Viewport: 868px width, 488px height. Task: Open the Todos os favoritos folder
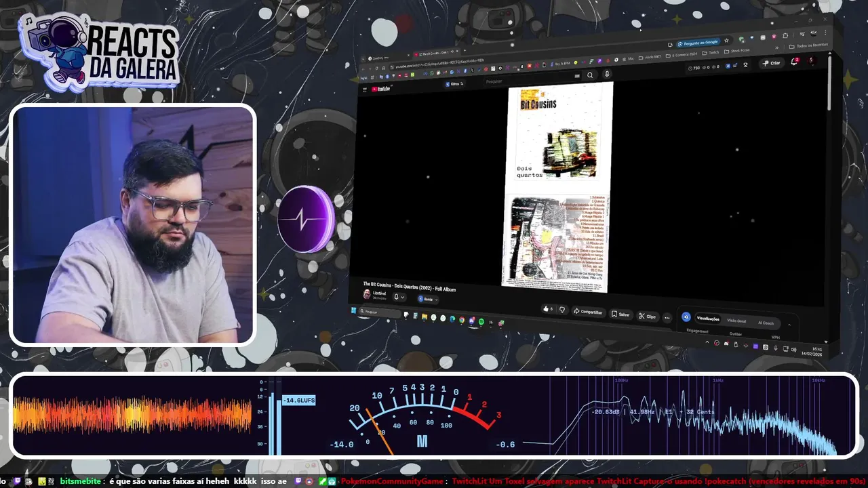(x=810, y=45)
